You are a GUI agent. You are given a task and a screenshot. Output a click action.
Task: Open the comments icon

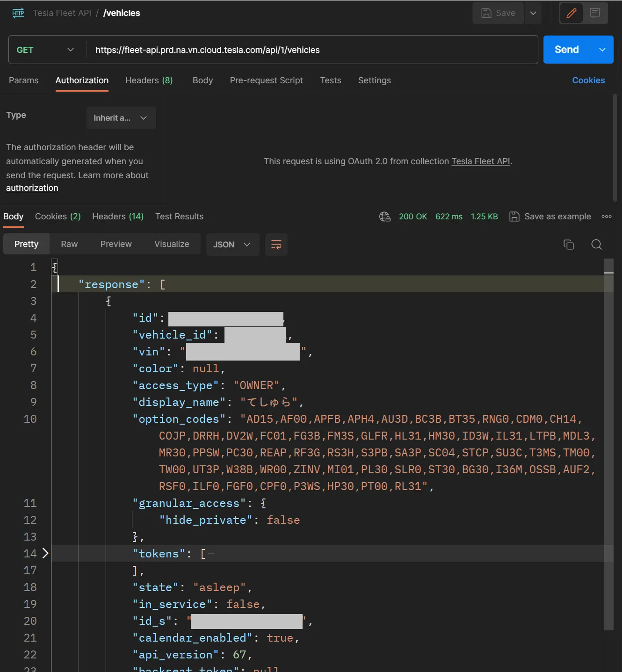pyautogui.click(x=595, y=13)
